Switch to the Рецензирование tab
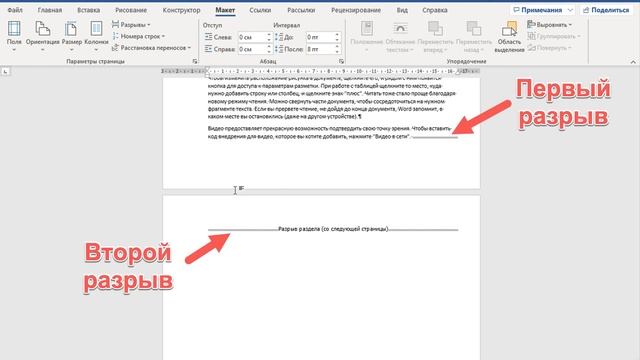This screenshot has height=360, width=640. [356, 10]
